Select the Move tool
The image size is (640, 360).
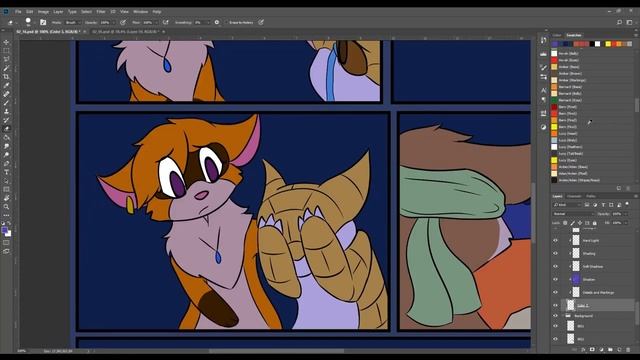6,42
